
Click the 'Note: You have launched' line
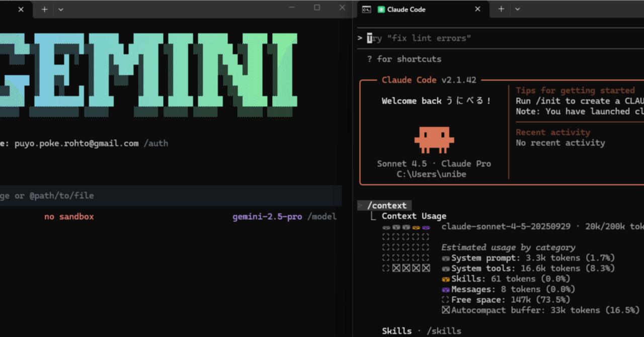580,111
